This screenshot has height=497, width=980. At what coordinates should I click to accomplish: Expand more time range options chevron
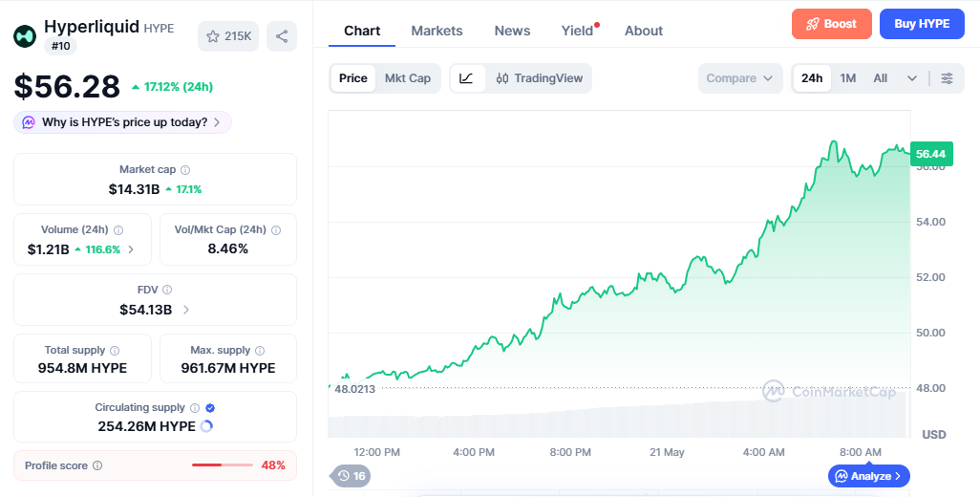pyautogui.click(x=912, y=78)
